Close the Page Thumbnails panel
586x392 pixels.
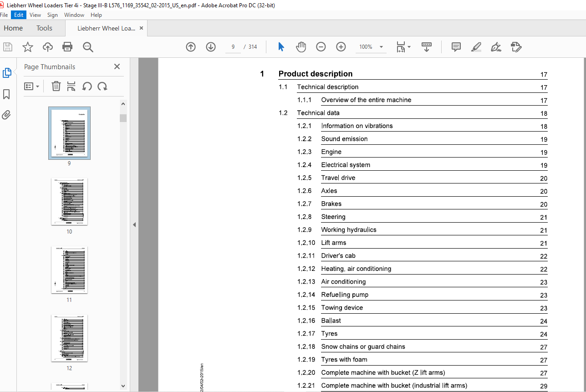point(117,66)
